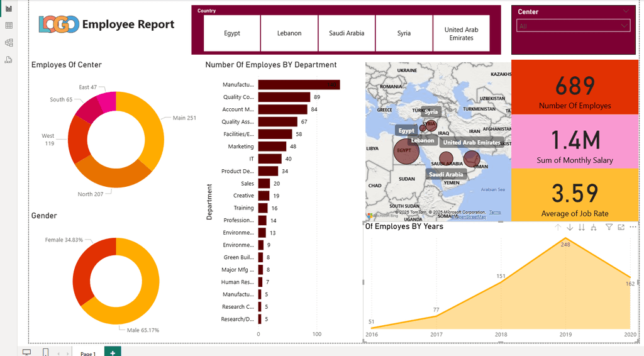Open Report view in left sidebar
Screen dimensions: 644x356
coord(8,9)
